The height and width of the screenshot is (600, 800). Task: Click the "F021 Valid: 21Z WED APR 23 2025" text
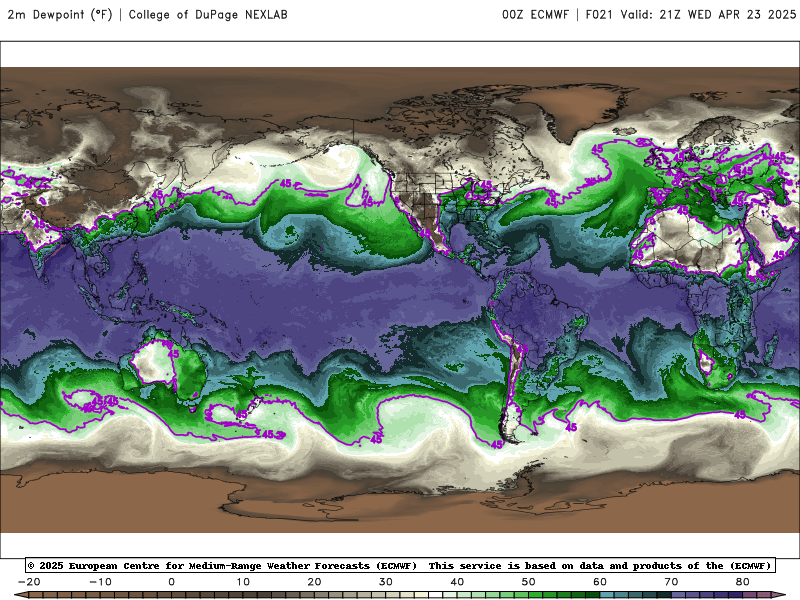(690, 14)
